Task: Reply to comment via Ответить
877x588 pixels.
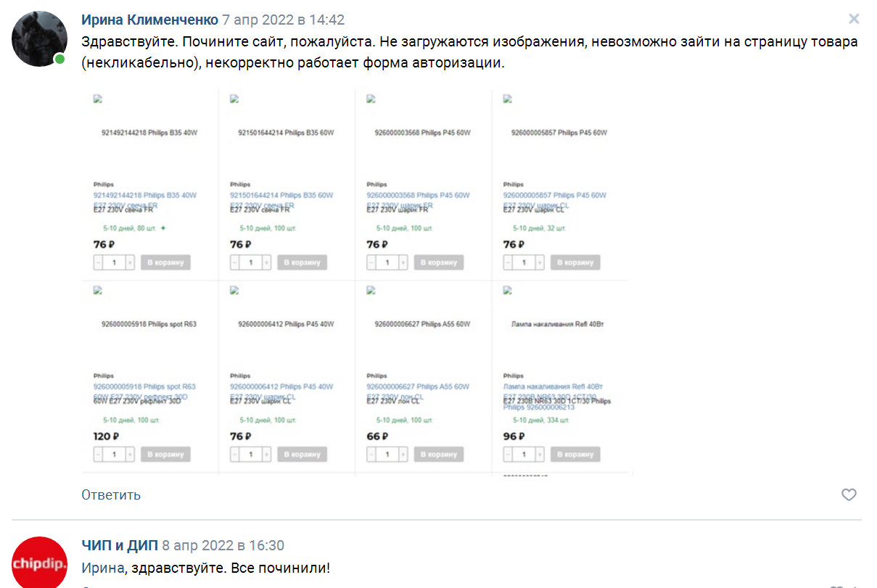Action: click(111, 495)
